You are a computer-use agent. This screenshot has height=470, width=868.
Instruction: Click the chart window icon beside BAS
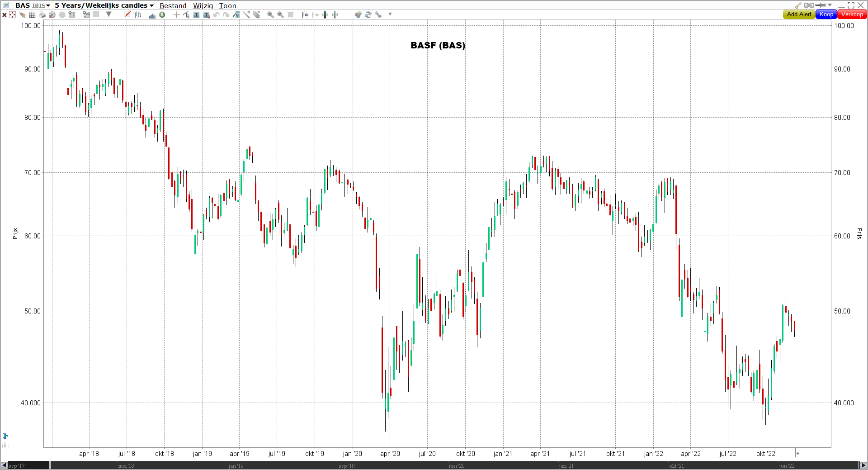click(6, 5)
